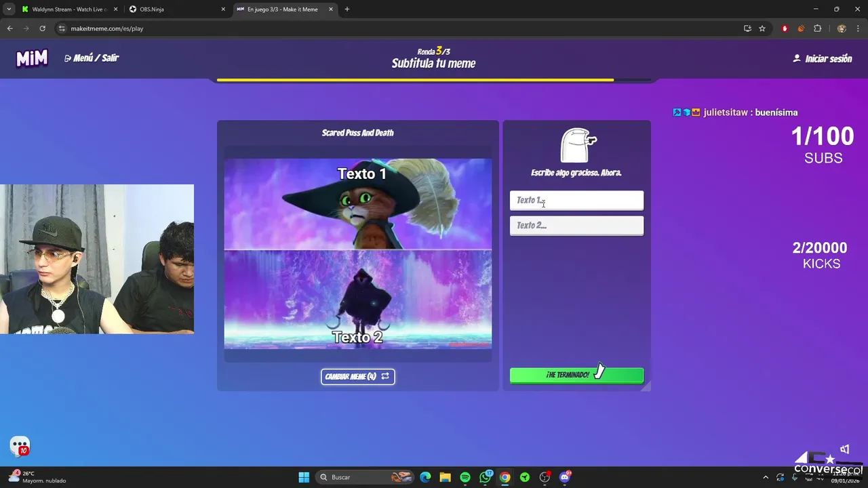This screenshot has width=868, height=488.
Task: Open a new browser tab
Action: point(347,9)
